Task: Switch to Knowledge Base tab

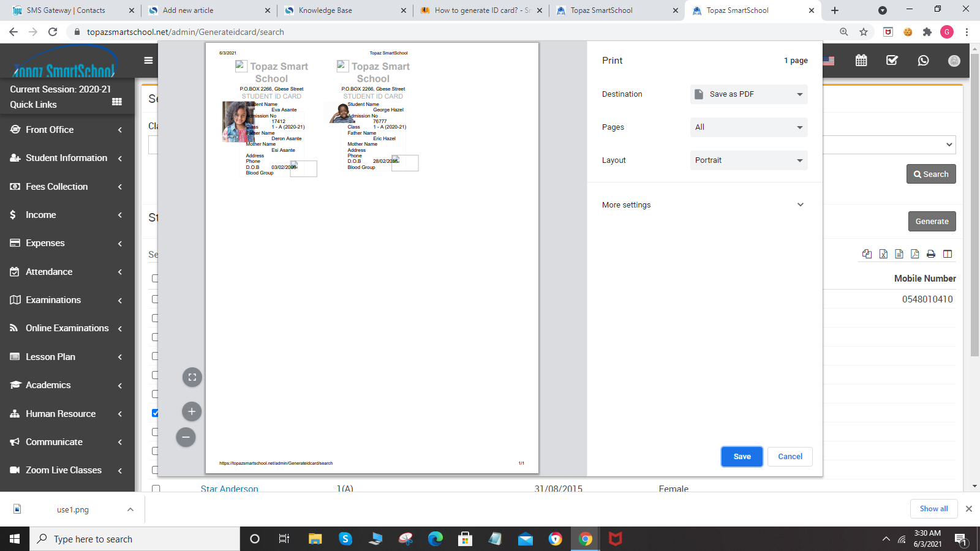Action: [x=344, y=10]
